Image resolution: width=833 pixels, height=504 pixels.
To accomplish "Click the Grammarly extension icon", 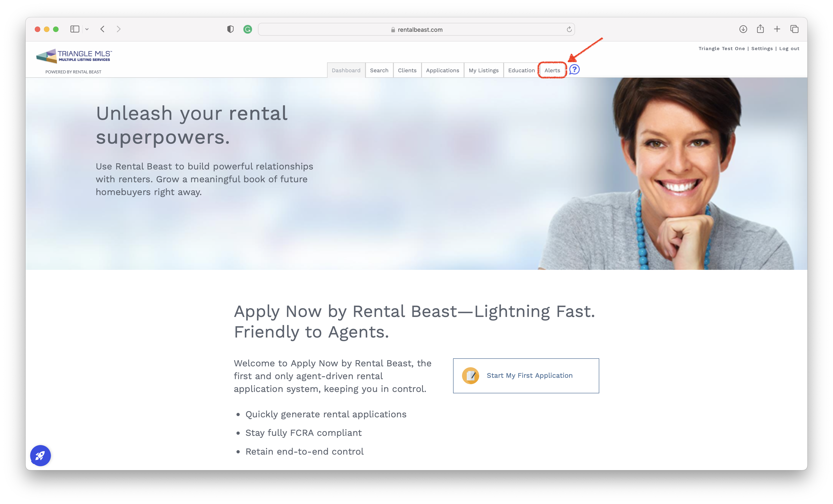I will [x=247, y=29].
